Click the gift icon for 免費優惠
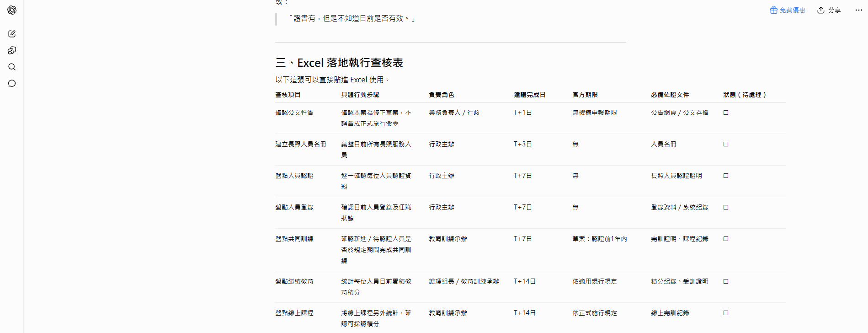This screenshot has width=868, height=333. tap(773, 10)
